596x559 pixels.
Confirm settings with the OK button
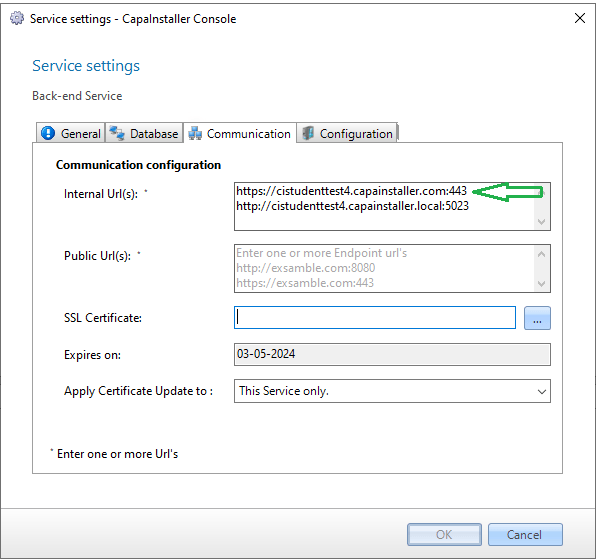click(x=444, y=535)
